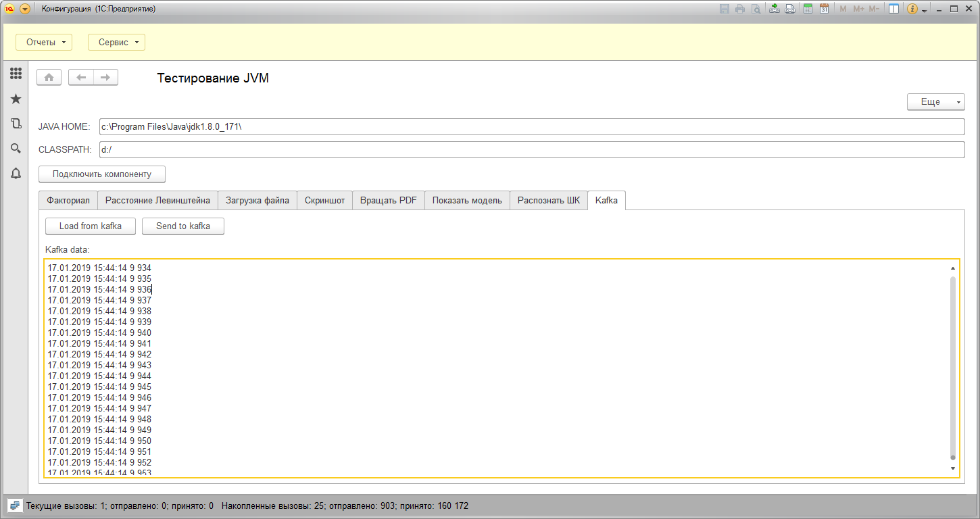Click the Тестирование JVM page title
Screen dimensions: 980x519
[x=213, y=78]
